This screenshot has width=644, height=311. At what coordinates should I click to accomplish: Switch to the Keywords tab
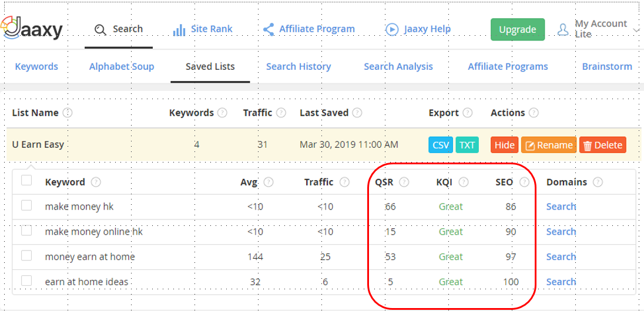pos(36,66)
